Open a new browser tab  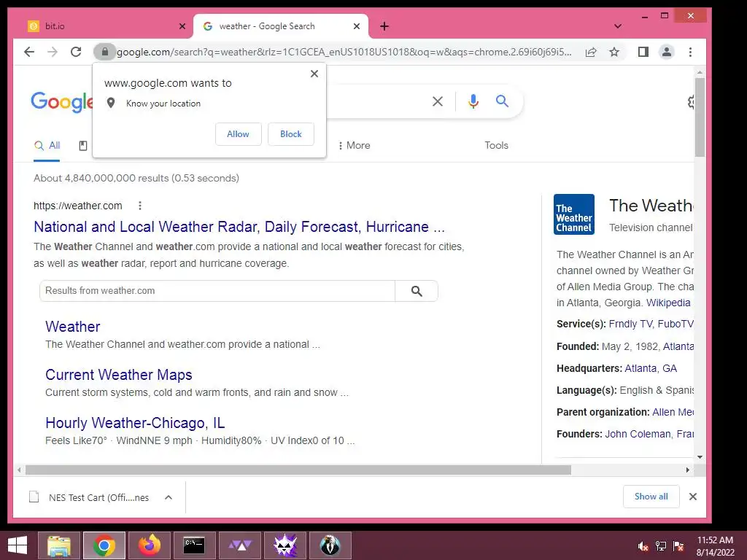coord(384,26)
